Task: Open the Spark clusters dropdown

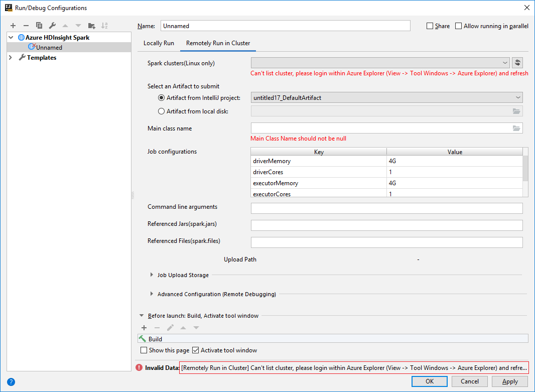Action: (505, 63)
